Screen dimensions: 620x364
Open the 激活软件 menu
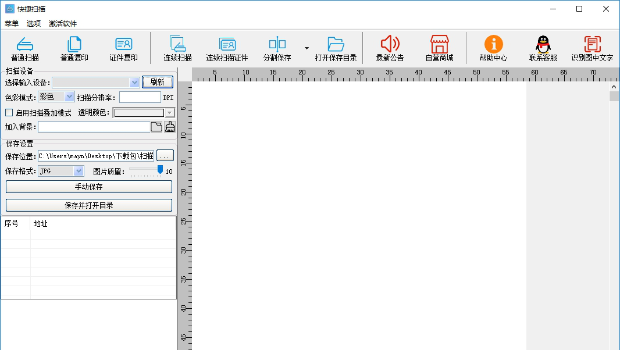pyautogui.click(x=63, y=24)
